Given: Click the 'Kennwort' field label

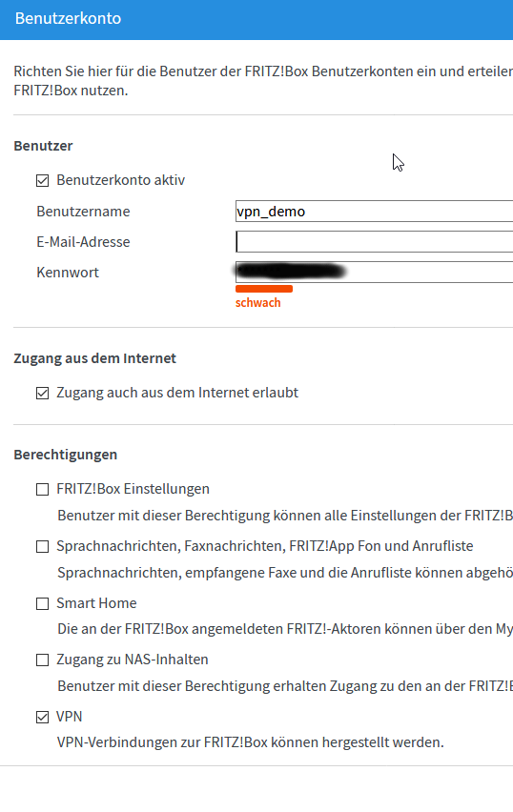Looking at the screenshot, I should point(68,273).
